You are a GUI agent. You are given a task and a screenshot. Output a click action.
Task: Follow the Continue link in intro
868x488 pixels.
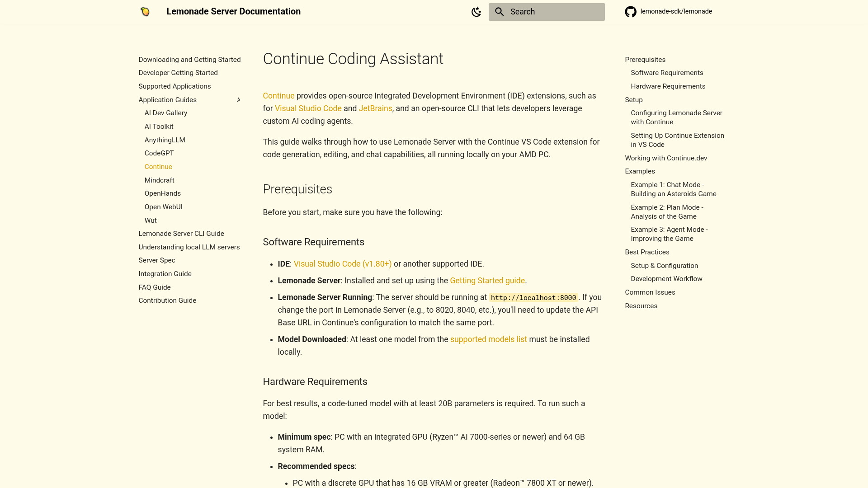click(278, 96)
